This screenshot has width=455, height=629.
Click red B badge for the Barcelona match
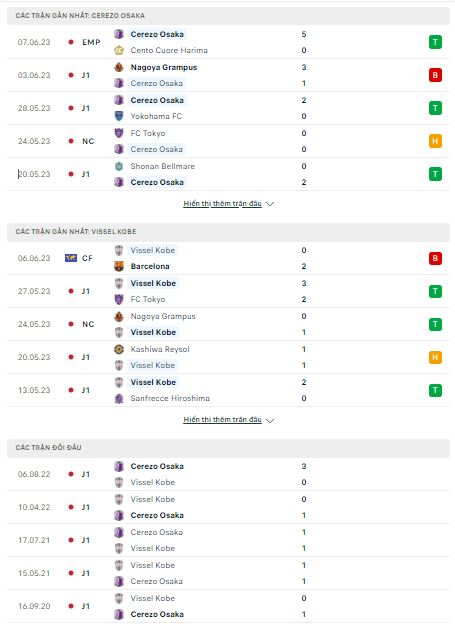coord(435,258)
